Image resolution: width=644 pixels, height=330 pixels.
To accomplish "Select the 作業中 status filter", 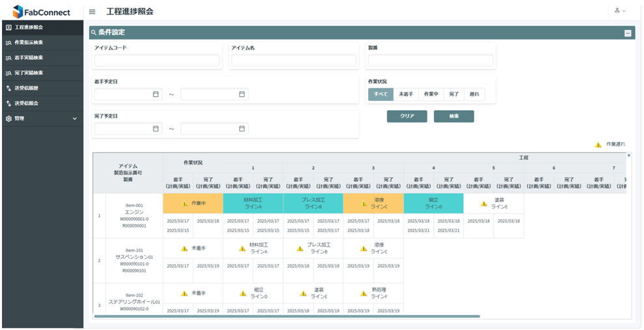I will click(431, 94).
